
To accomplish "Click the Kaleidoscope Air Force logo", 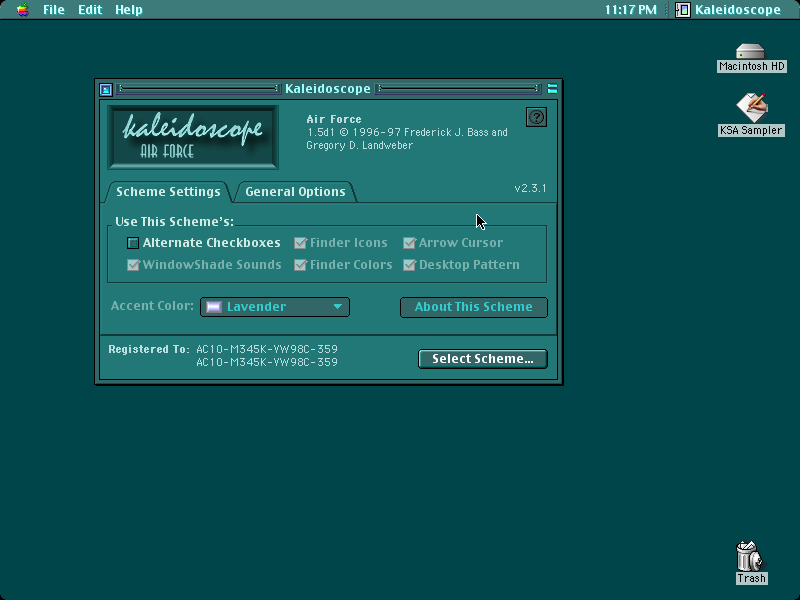I will click(193, 137).
